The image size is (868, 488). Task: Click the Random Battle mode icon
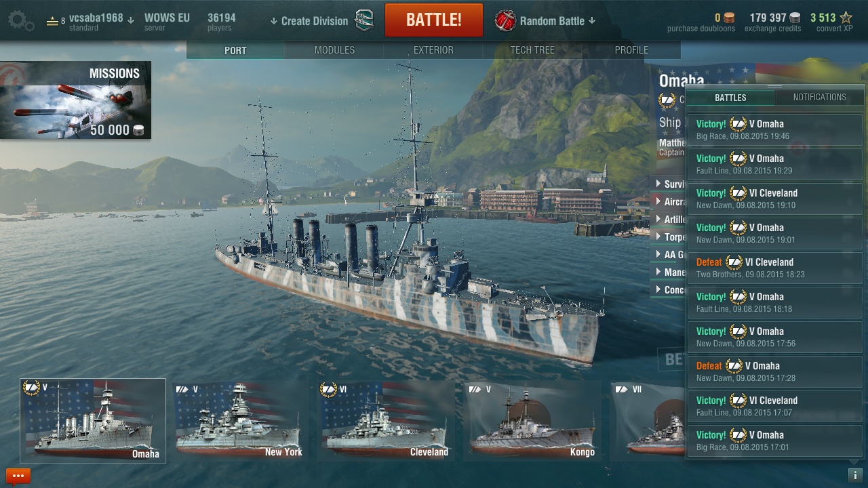click(x=505, y=20)
